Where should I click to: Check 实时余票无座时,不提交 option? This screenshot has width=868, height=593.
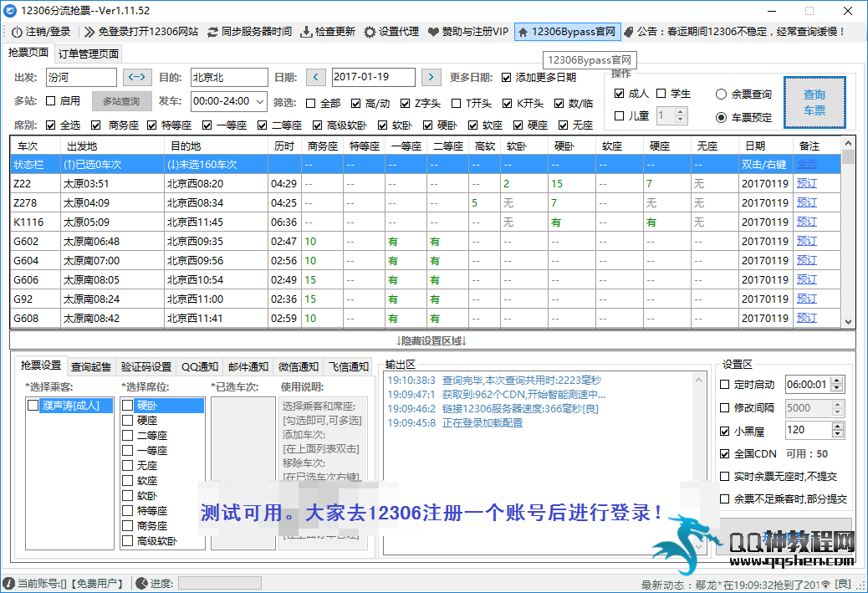(x=725, y=476)
